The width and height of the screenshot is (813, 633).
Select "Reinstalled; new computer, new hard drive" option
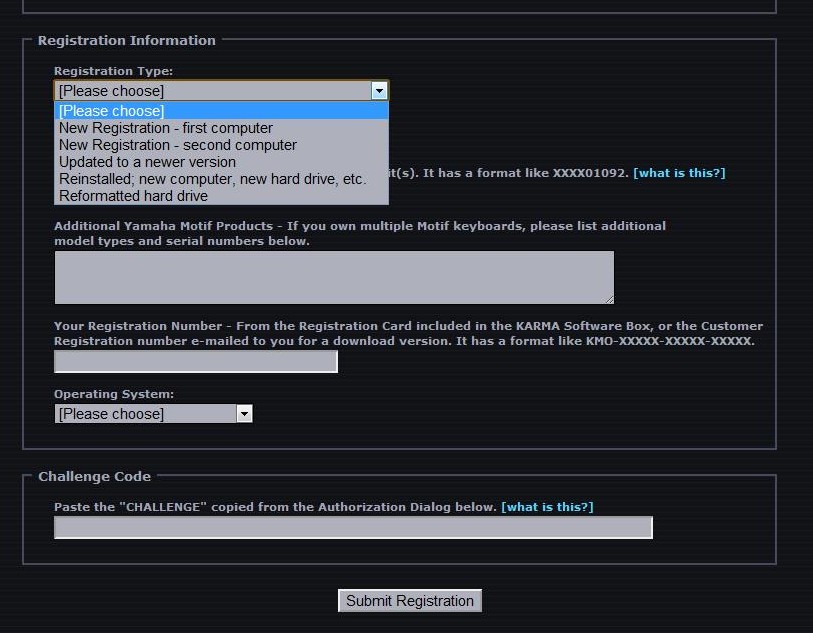[212, 179]
